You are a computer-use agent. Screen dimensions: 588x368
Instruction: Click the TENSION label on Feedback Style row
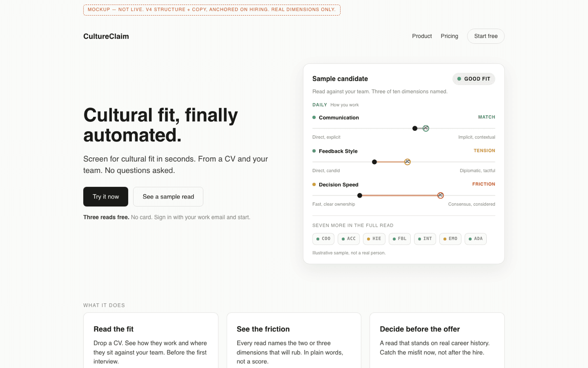[484, 151]
